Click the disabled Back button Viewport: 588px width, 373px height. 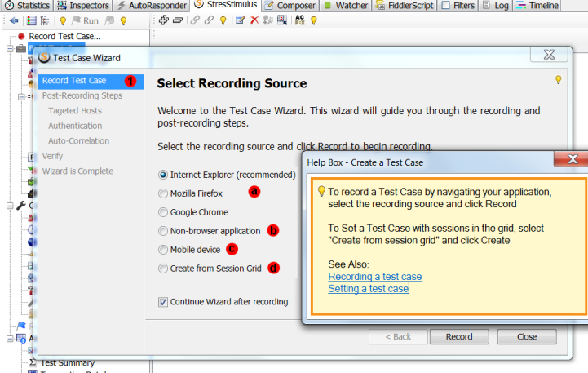[x=398, y=336]
